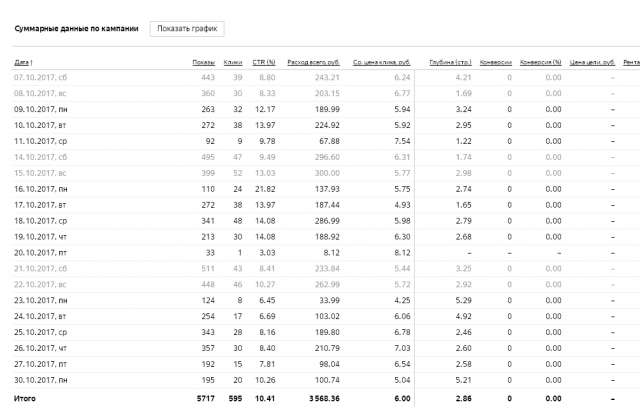This screenshot has width=640, height=407.
Task: Click the Показать график button
Action: click(x=187, y=29)
